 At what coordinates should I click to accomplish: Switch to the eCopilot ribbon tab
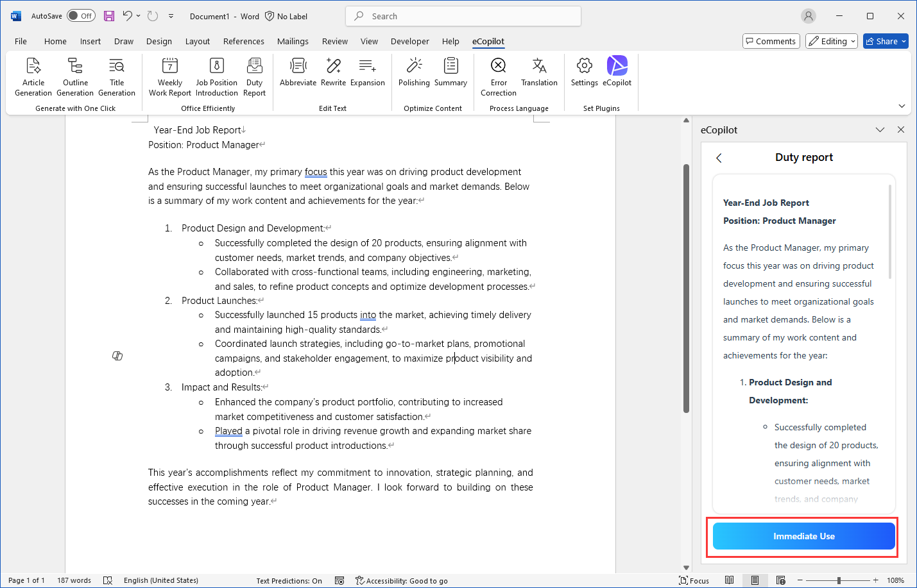tap(488, 41)
